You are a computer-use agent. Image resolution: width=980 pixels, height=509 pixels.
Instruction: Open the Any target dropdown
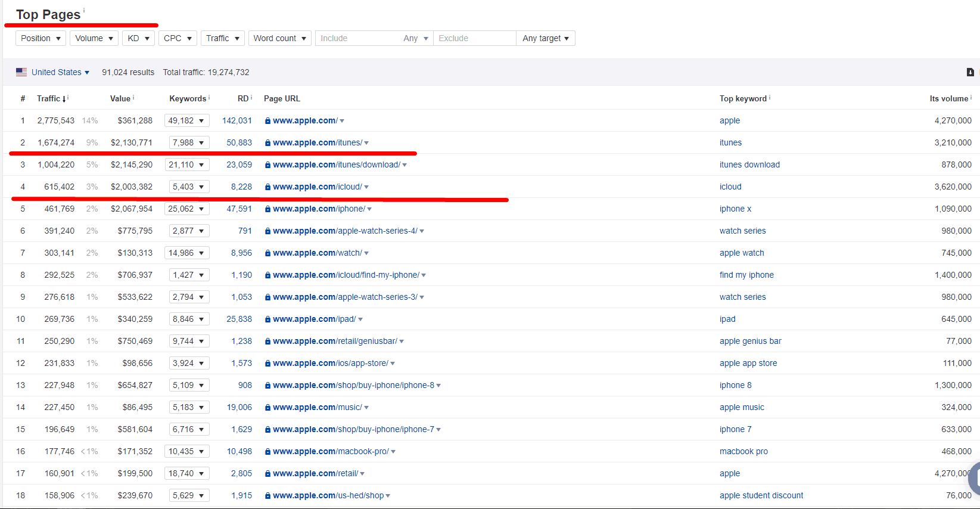(546, 38)
